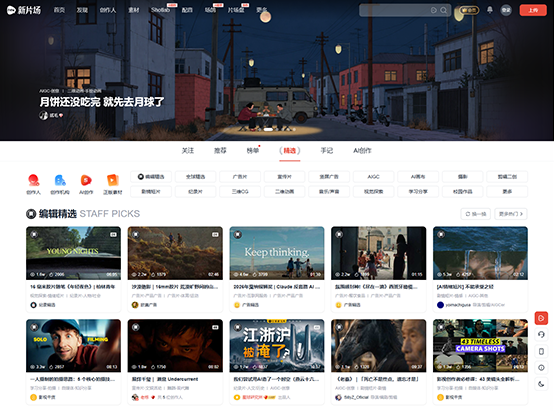Select the 二维动画 category chip
Viewport: 554px width, 415px height.
click(284, 191)
